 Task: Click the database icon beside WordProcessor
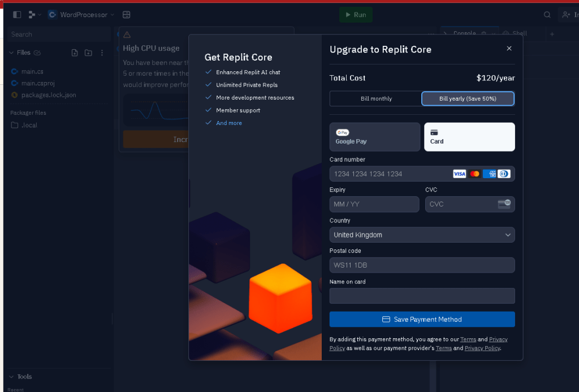point(126,15)
